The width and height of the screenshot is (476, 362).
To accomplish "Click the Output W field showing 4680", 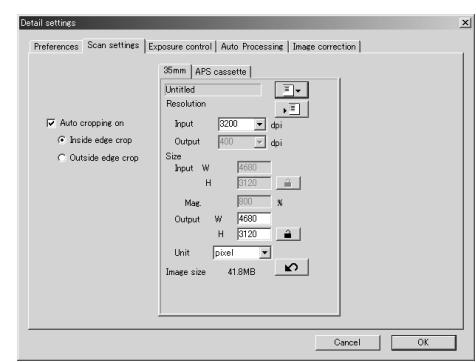I will click(254, 219).
